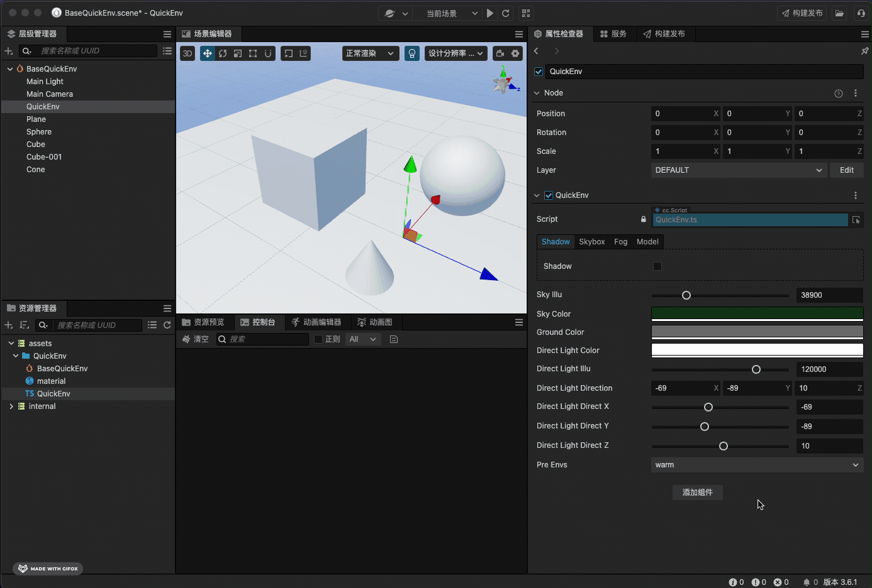The image size is (872, 588).
Task: Open the 动画图 tab
Action: point(375,322)
